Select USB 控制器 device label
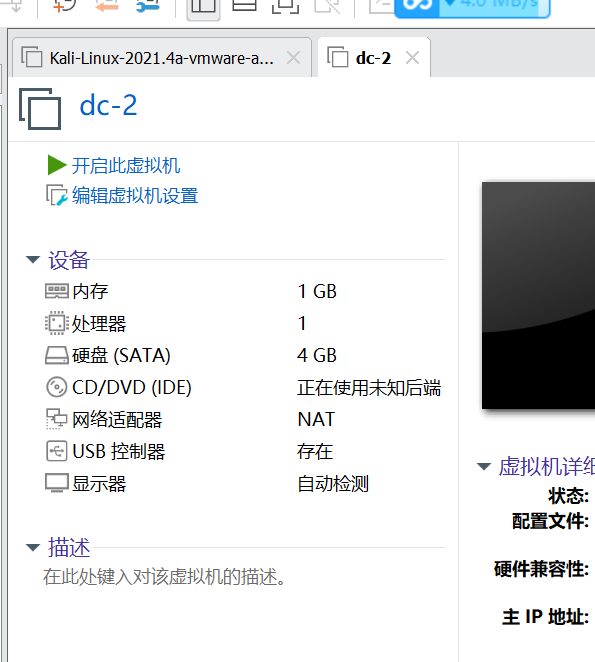595x662 pixels. coord(119,451)
